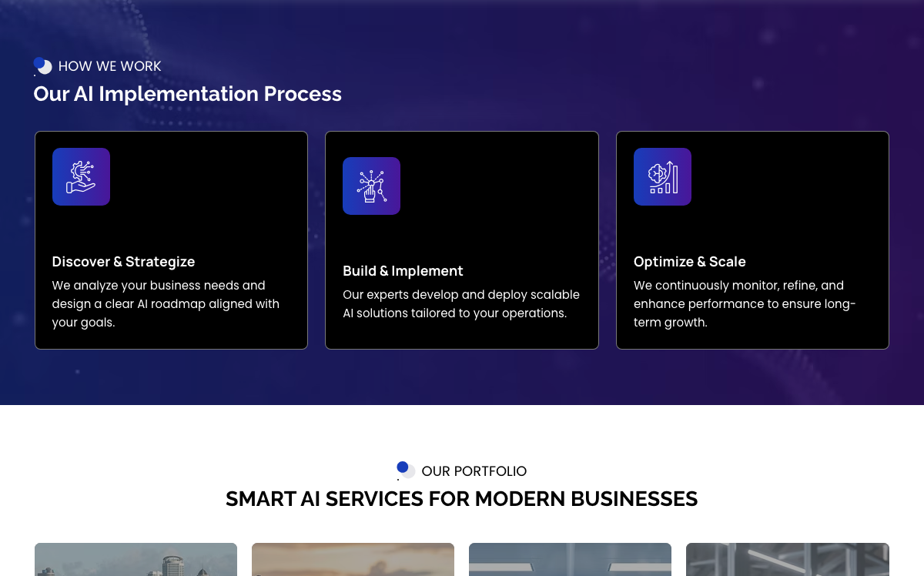Click the Build & Implement touch network icon
924x576 pixels.
click(x=371, y=186)
